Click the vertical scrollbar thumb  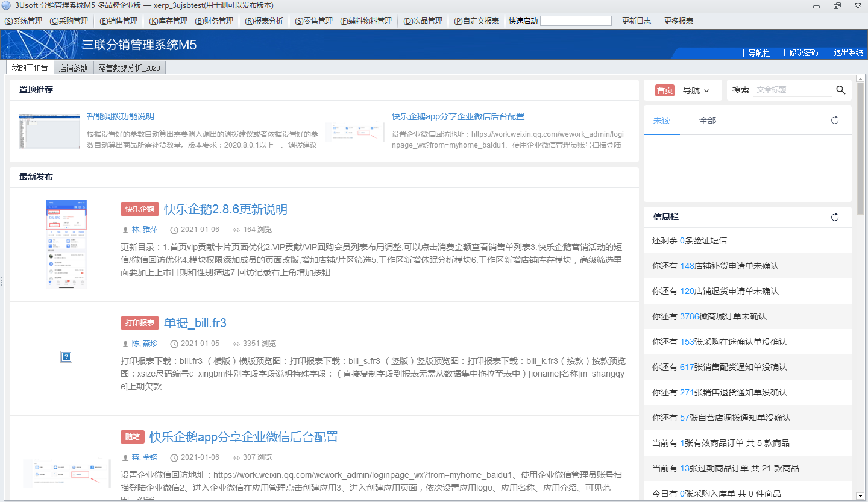coord(860,149)
